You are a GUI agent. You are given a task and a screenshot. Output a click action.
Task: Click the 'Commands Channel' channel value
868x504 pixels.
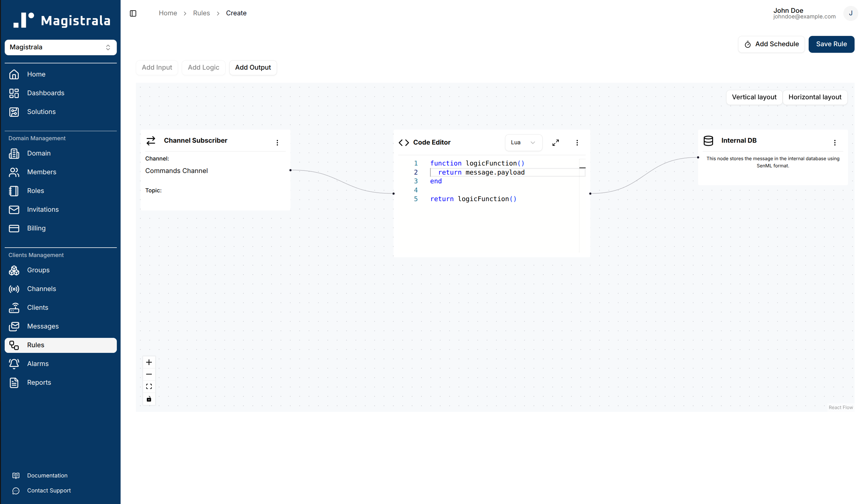[x=176, y=171]
